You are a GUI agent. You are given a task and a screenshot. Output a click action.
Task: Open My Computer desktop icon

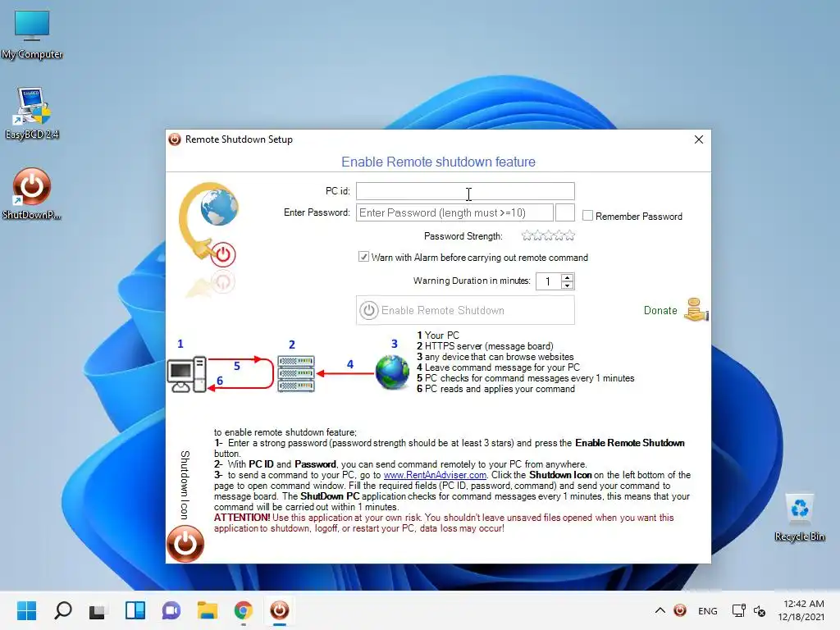click(x=32, y=34)
